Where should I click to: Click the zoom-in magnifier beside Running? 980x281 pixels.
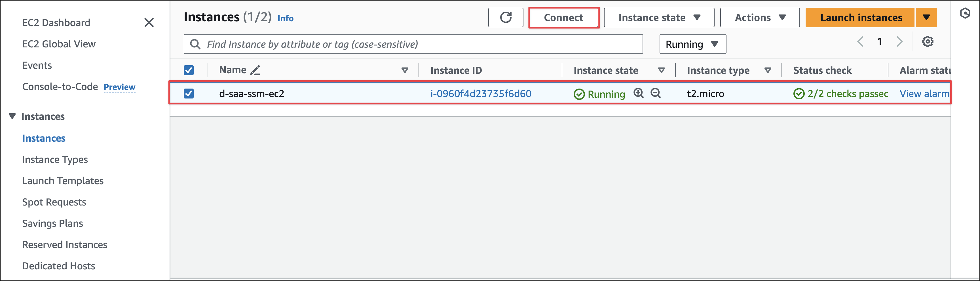[x=638, y=93]
